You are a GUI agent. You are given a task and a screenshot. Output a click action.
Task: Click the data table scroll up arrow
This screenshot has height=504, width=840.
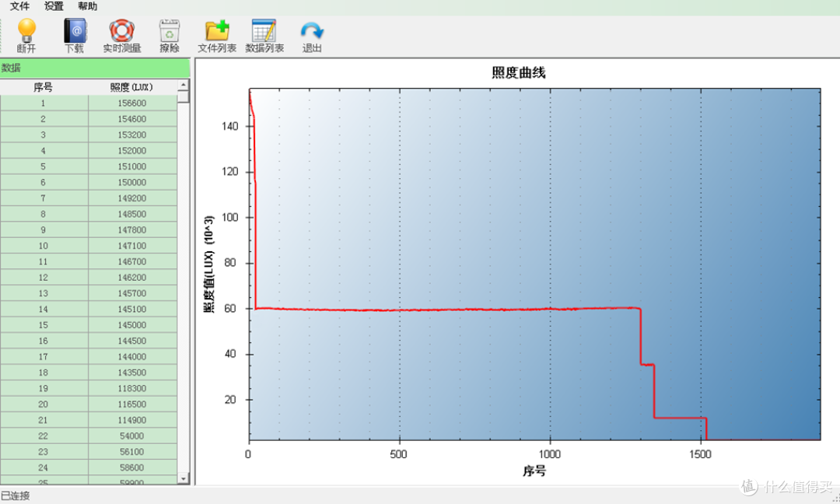[184, 85]
